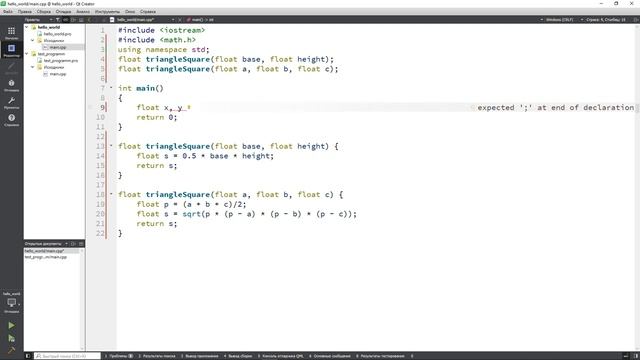
Task: Click the error marker beside line 9
Action: click(90, 107)
